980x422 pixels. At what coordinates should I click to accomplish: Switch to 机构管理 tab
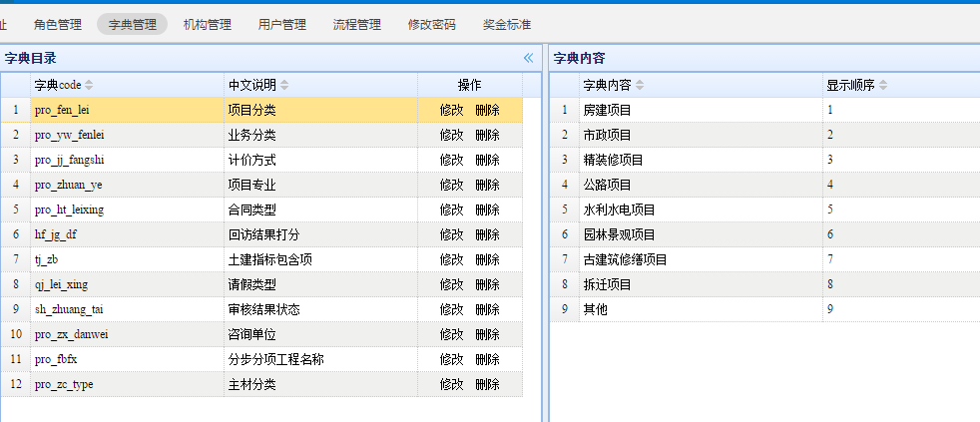coord(207,25)
